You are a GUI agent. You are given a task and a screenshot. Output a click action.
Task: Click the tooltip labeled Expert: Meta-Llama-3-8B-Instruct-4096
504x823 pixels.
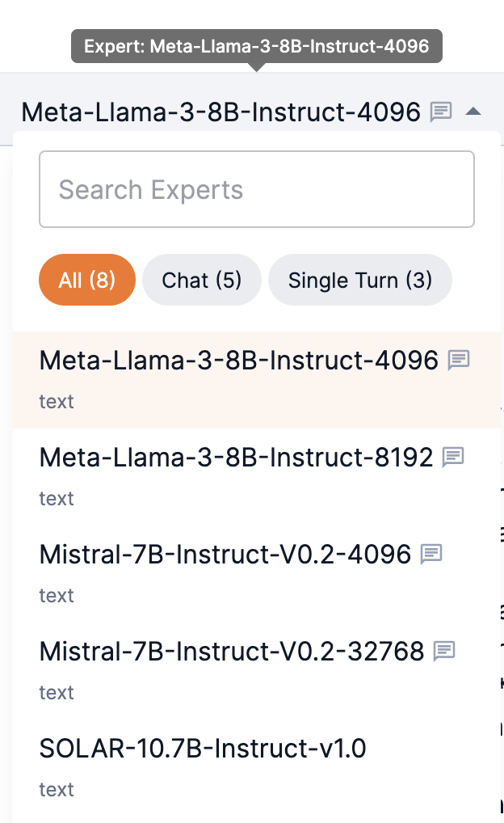pyautogui.click(x=257, y=46)
